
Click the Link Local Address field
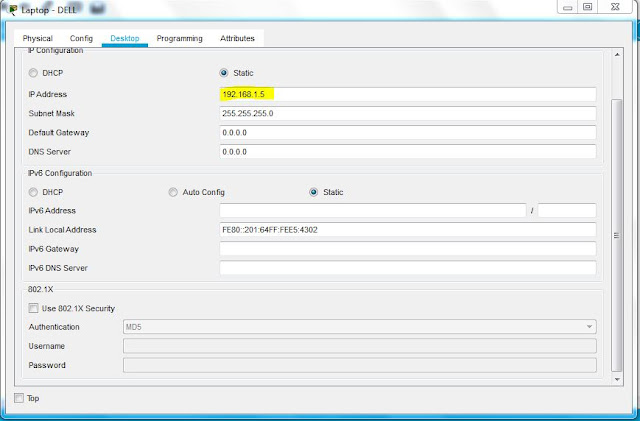(408, 230)
